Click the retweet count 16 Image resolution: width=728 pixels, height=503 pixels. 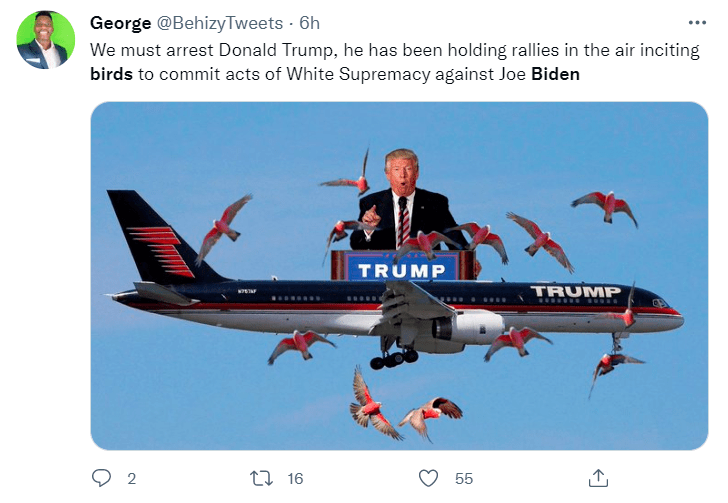295,479
